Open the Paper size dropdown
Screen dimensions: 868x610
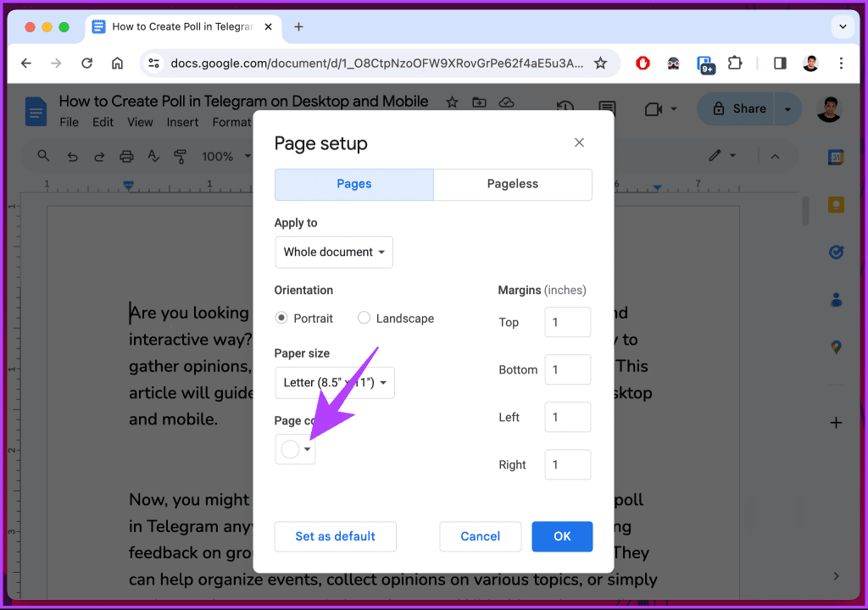click(x=334, y=382)
